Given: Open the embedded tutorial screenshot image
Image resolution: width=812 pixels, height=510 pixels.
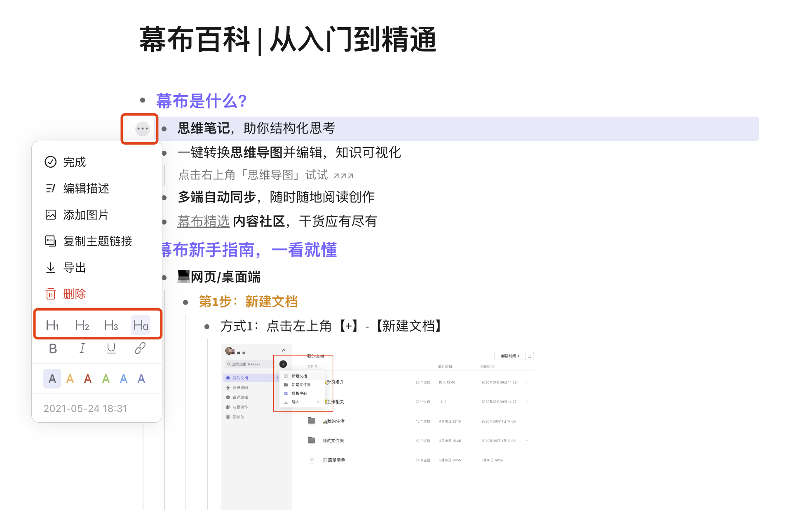Looking at the screenshot, I should 378,426.
